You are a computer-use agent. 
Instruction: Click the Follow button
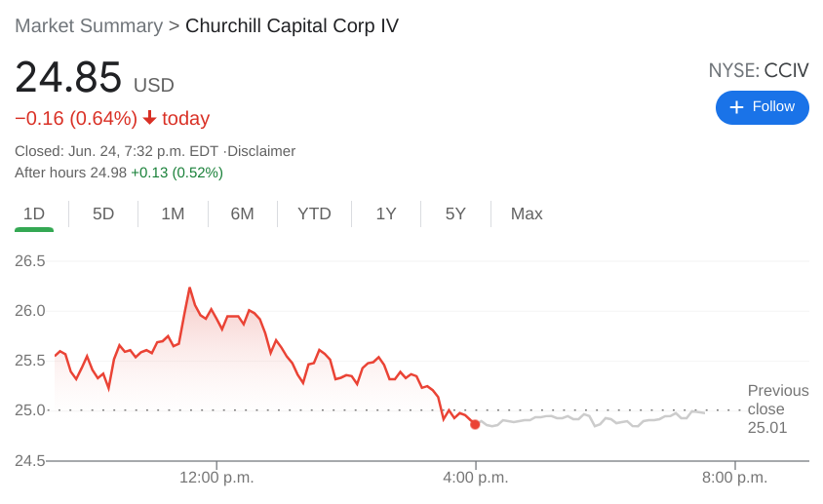click(762, 107)
